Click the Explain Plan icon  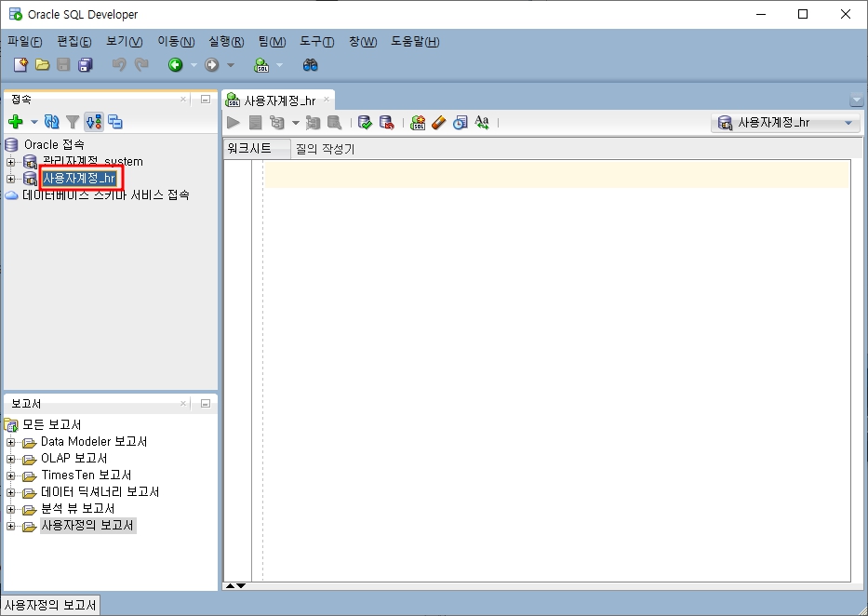pyautogui.click(x=276, y=122)
